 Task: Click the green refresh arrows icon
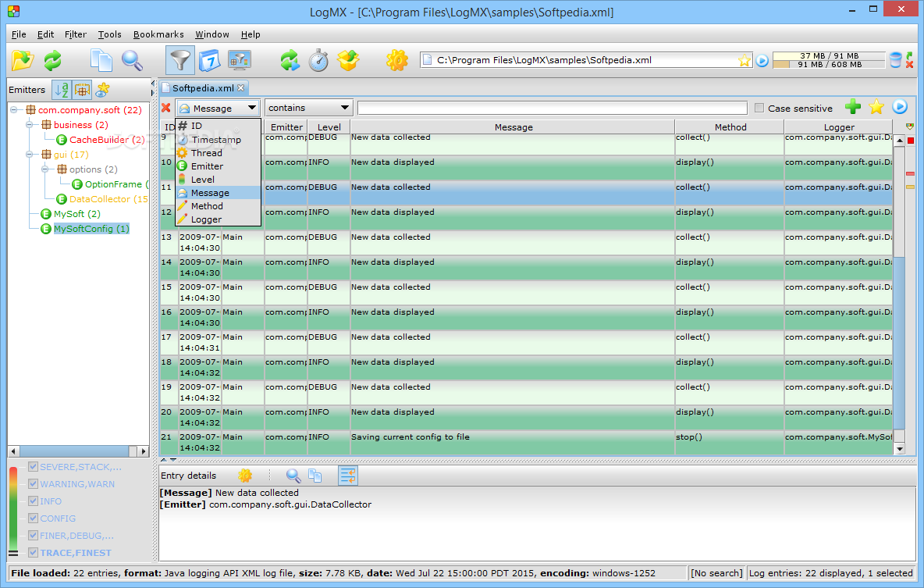pos(52,60)
